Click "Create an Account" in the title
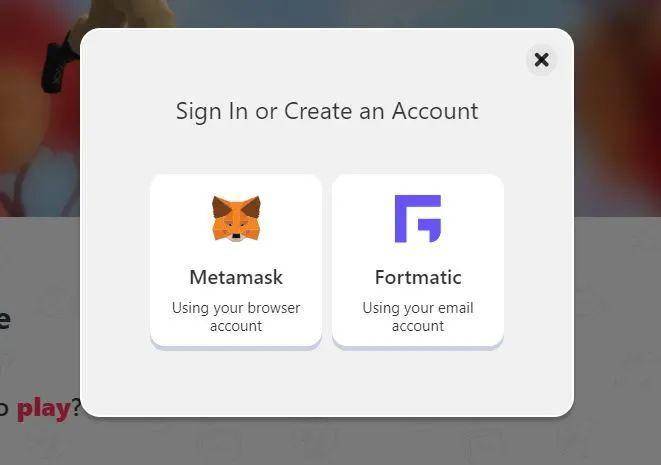Image resolution: width=661 pixels, height=465 pixels. pyautogui.click(x=381, y=111)
